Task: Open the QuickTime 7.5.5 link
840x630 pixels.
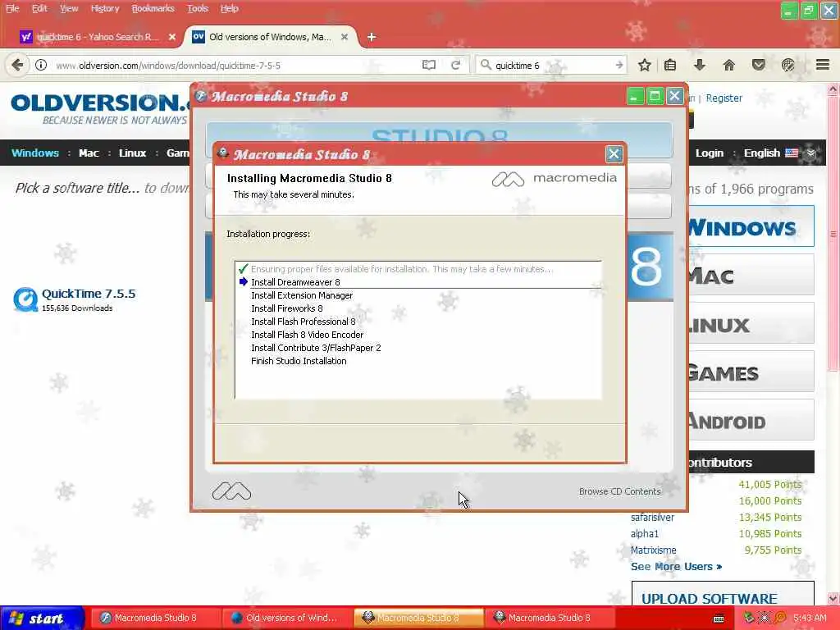Action: tap(89, 294)
